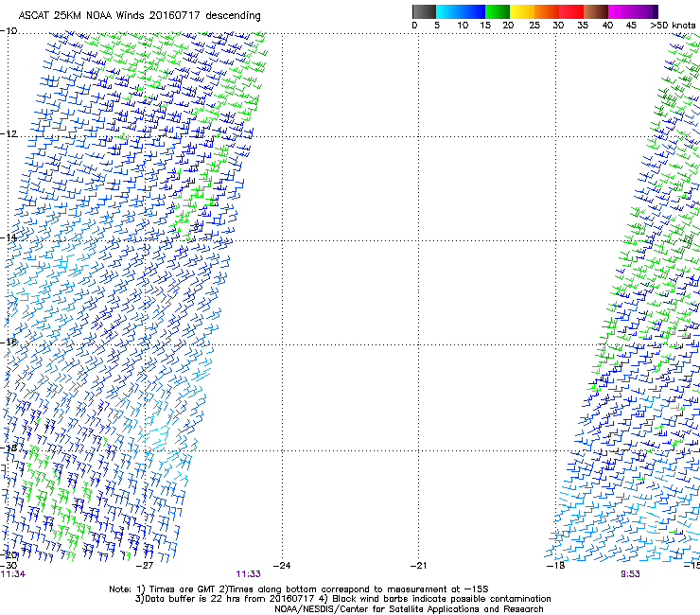This screenshot has width=700, height=615.
Task: Click the legend number 15
Action: pos(485,26)
